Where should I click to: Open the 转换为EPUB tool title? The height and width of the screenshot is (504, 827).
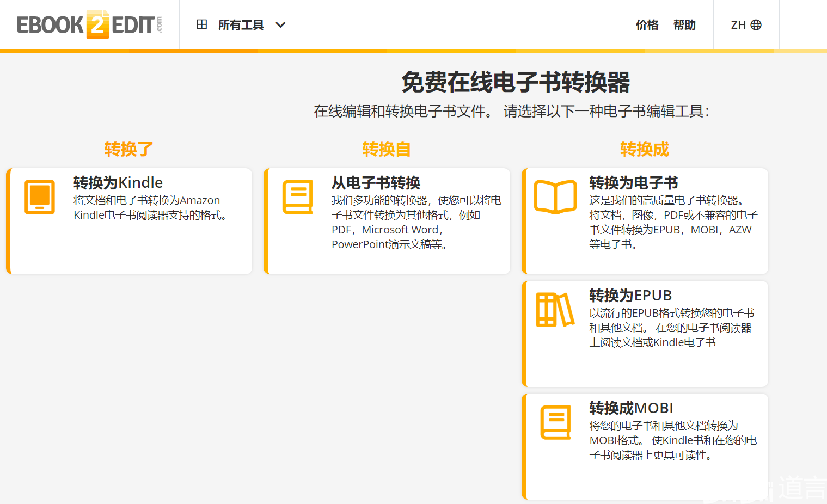coord(630,295)
